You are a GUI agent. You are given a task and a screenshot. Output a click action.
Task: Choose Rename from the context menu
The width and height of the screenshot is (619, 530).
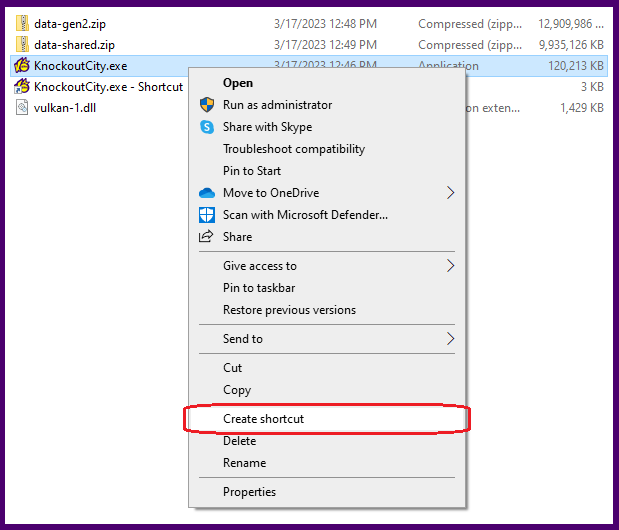244,463
